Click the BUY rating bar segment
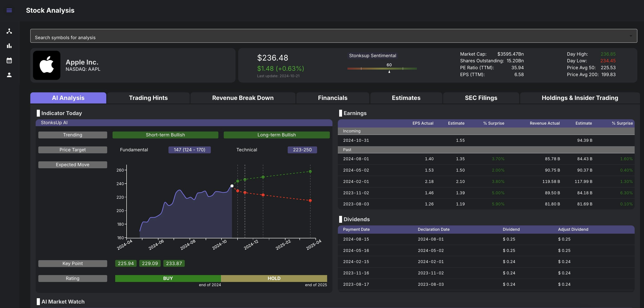Viewport: 644px width, 308px height. 168,278
